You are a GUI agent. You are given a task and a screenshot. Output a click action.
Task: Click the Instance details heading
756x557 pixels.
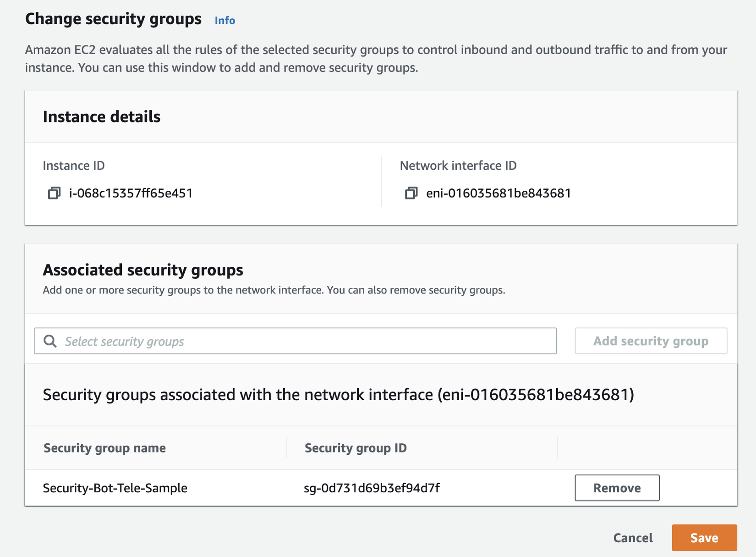coord(102,117)
